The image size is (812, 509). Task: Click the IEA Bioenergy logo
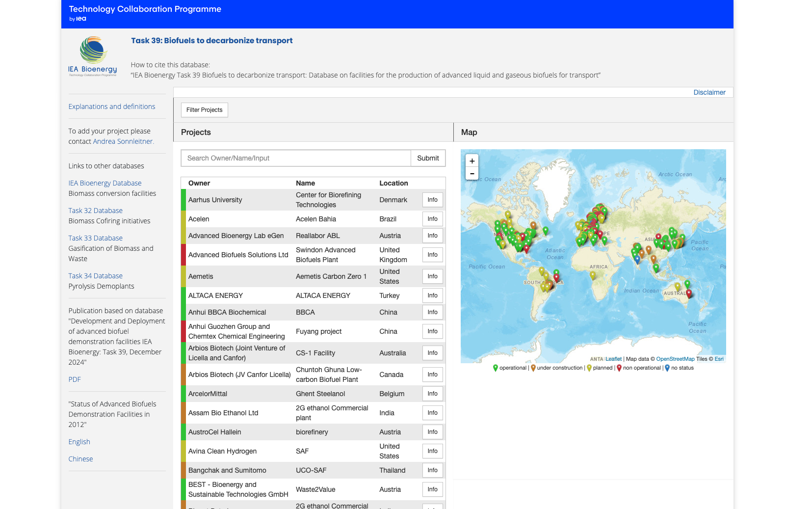[93, 56]
